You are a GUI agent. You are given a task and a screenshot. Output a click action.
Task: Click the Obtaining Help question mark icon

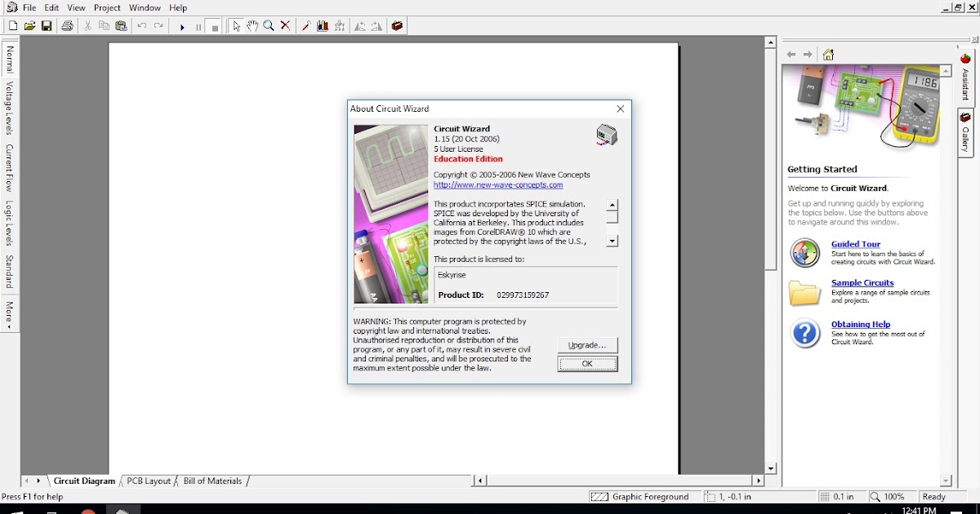805,333
